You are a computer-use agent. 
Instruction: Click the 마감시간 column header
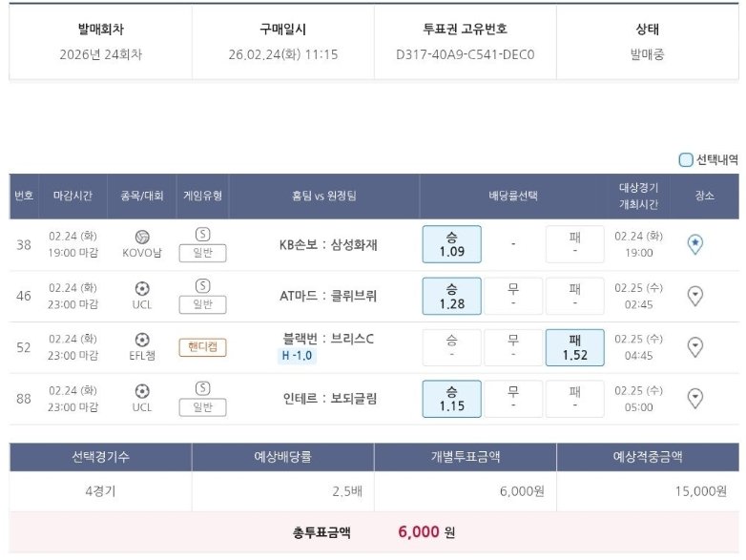[x=73, y=196]
